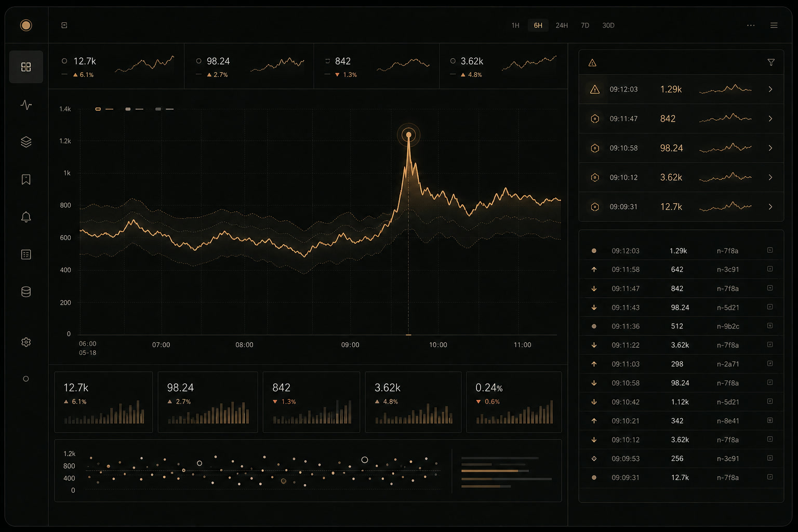Viewport: 798px width, 532px height.
Task: Click the hexagon icon on the 09:10:58 alert
Action: point(595,148)
